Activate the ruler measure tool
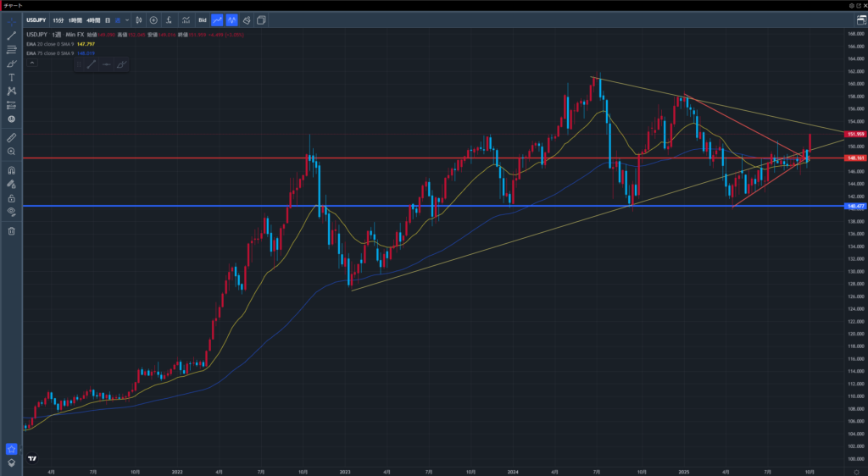This screenshot has height=476, width=868. (x=12, y=136)
